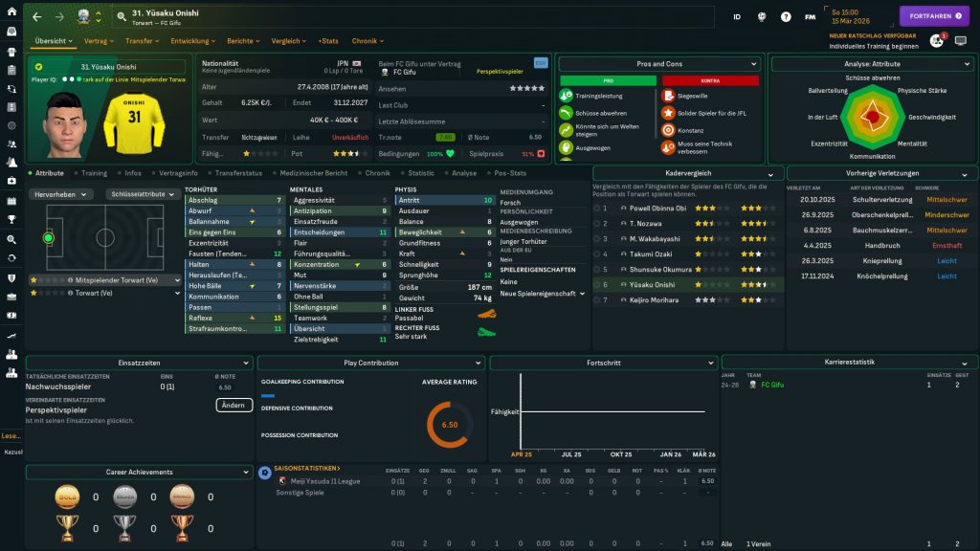980x551 pixels.
Task: Click the Ändern button
Action: pos(234,405)
